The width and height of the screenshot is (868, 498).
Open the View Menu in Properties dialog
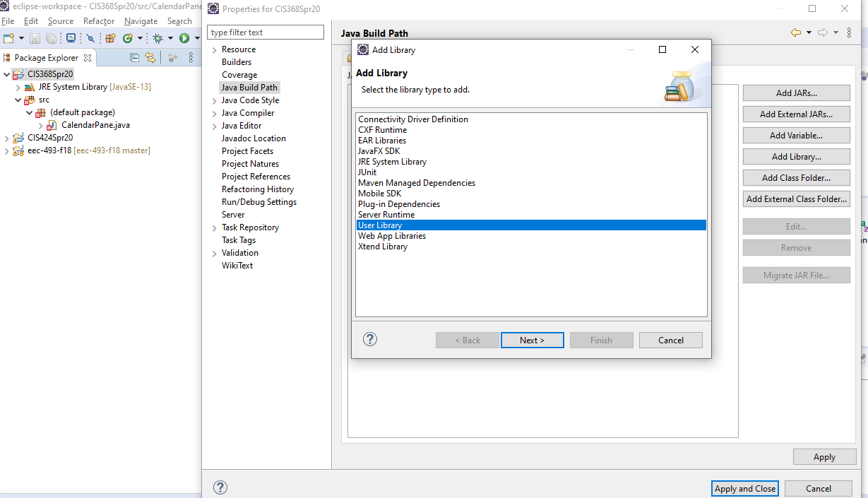point(848,32)
